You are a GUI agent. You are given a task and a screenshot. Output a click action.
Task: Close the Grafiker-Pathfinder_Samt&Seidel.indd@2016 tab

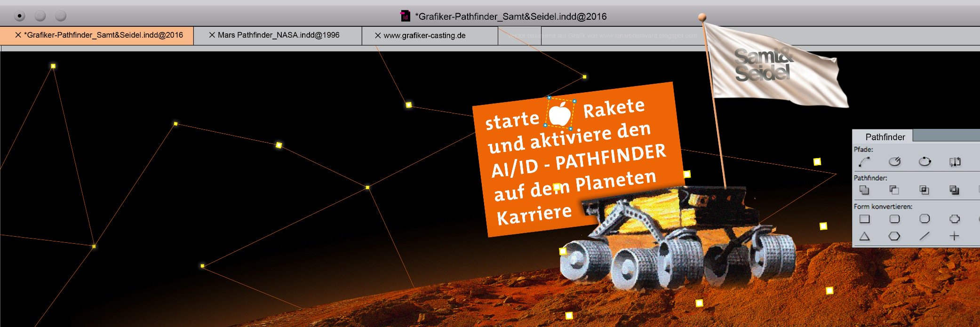pos(18,35)
